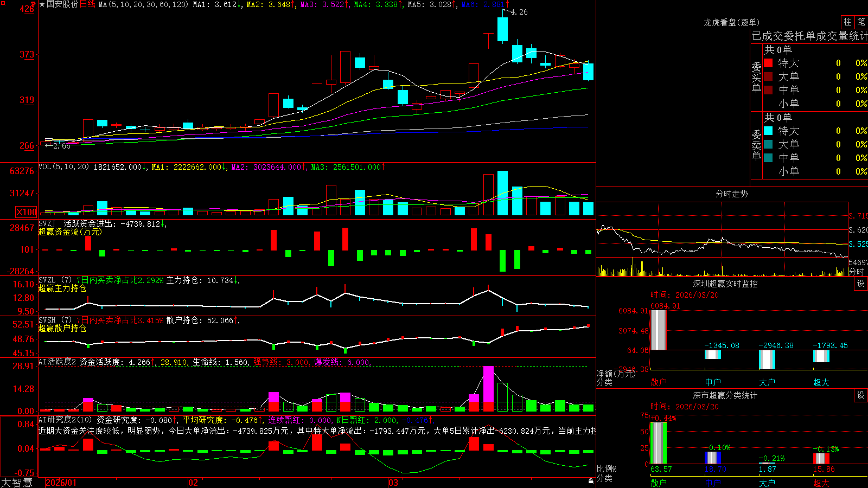This screenshot has width=868, height=488.
Task: Click the 2026/01 date marker on the time axis
Action: (61, 483)
